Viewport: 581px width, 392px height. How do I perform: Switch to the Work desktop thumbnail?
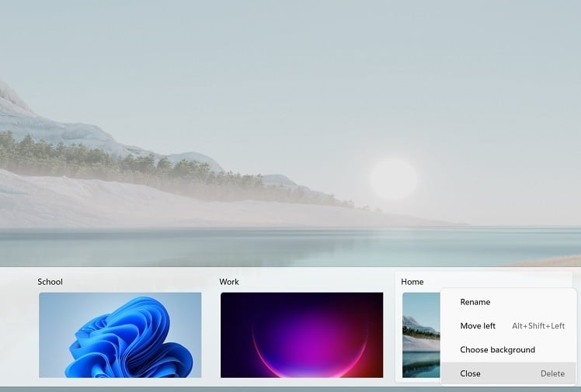[x=301, y=335]
